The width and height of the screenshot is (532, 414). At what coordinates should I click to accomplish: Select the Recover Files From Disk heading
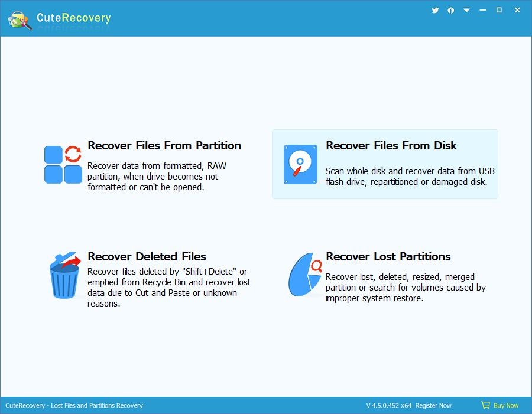coord(391,145)
